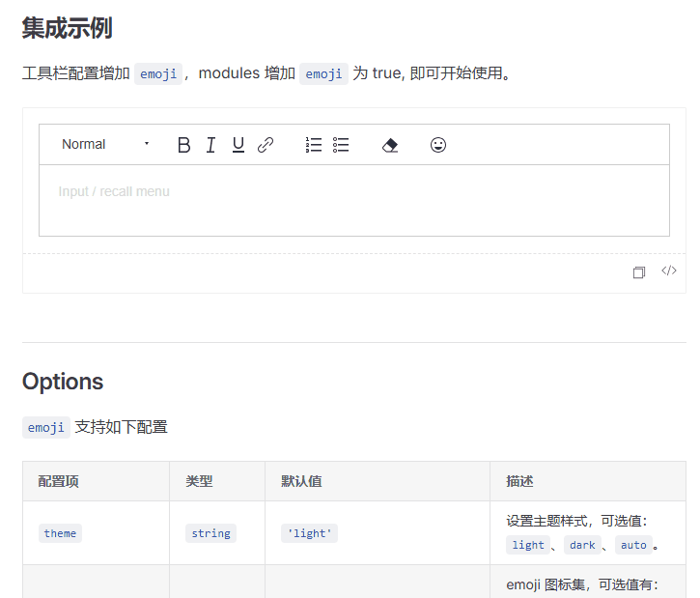Click the 'Input / recall menu' text area
The width and height of the screenshot is (700, 598).
[353, 200]
